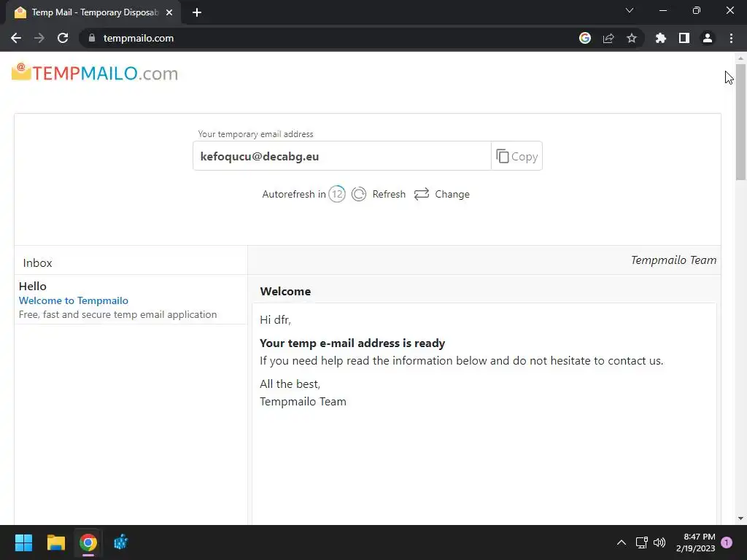The height and width of the screenshot is (560, 747).
Task: Click the Welcome subject heading
Action: (x=285, y=292)
